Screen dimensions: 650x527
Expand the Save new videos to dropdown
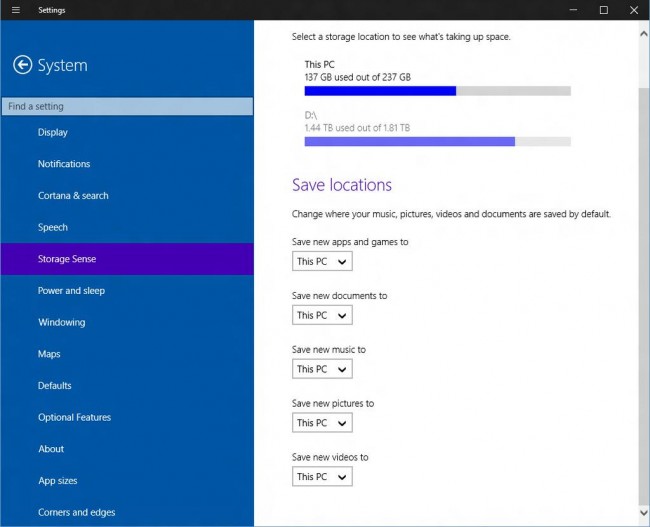pyautogui.click(x=322, y=477)
